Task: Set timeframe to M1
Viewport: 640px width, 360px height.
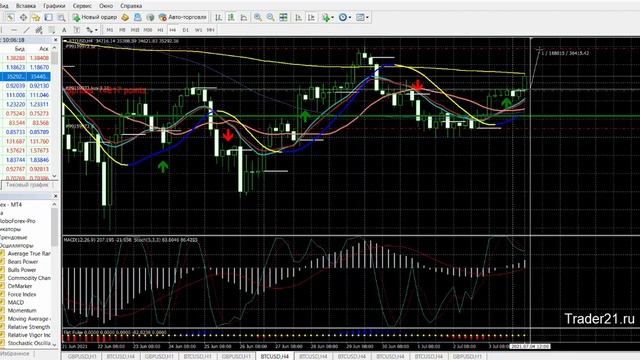Action: (x=109, y=30)
